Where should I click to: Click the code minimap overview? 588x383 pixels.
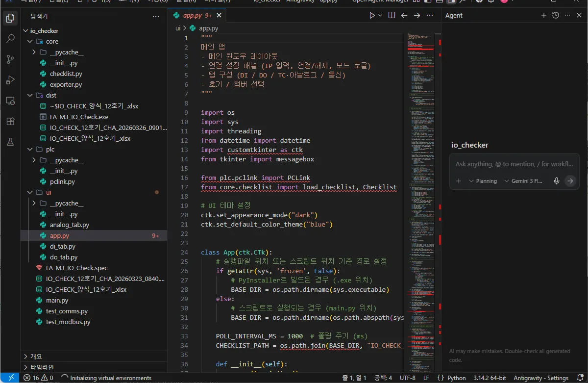(420, 147)
